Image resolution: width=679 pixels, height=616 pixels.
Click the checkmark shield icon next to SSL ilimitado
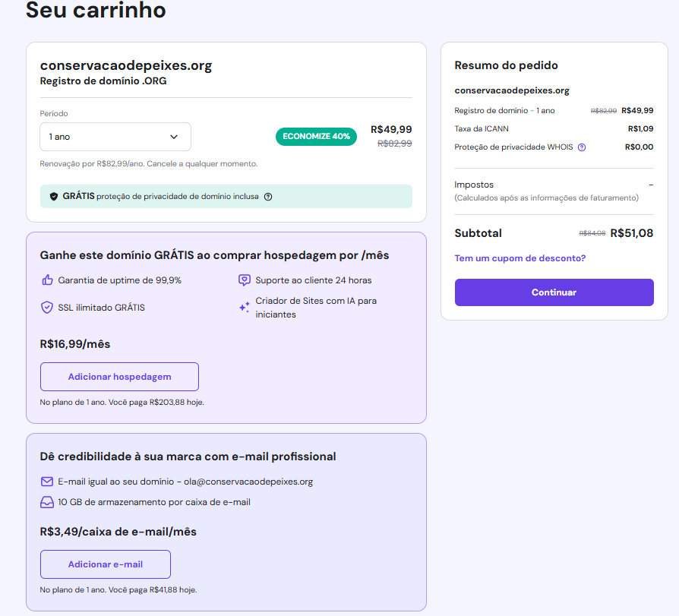tap(46, 308)
